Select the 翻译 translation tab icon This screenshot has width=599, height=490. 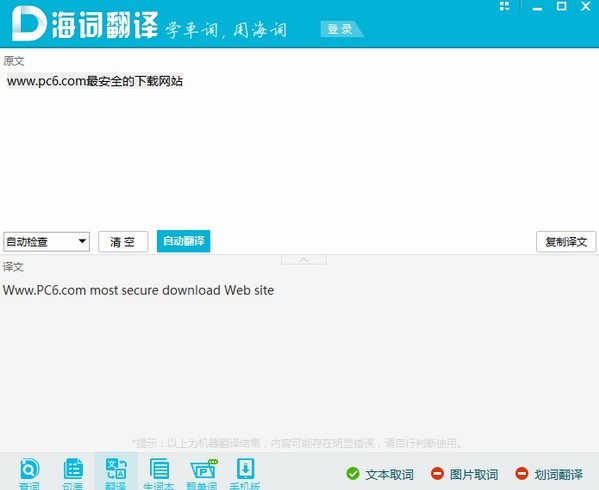pos(116,473)
